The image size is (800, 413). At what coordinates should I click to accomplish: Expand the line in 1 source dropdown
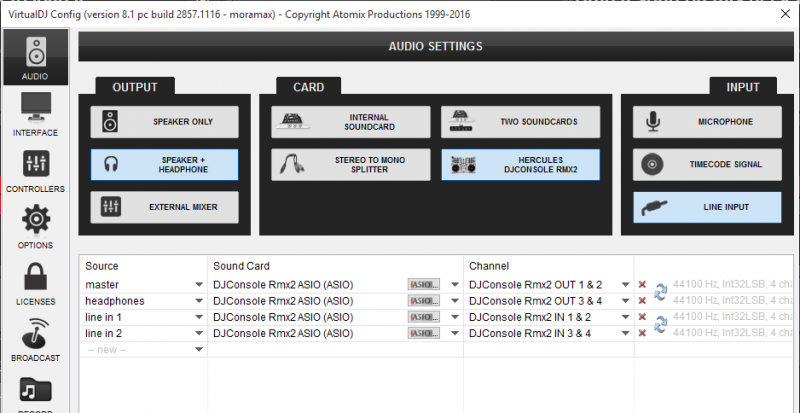pyautogui.click(x=199, y=318)
